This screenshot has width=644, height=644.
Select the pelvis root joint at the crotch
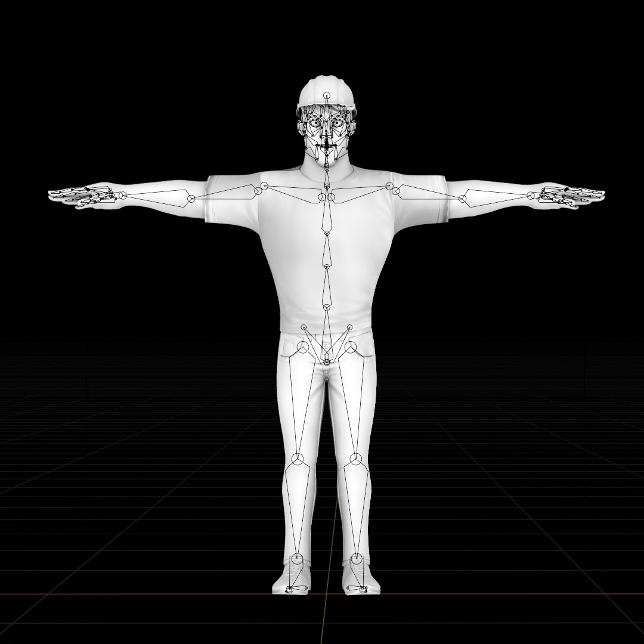(327, 362)
